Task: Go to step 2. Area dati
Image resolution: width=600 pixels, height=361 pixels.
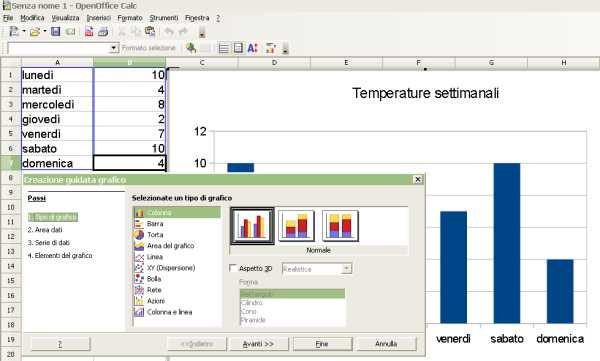Action: pyautogui.click(x=45, y=230)
